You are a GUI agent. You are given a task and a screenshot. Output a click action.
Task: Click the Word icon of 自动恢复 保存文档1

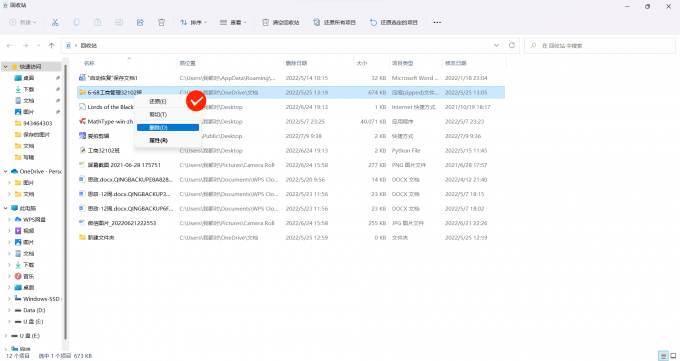tap(82, 78)
